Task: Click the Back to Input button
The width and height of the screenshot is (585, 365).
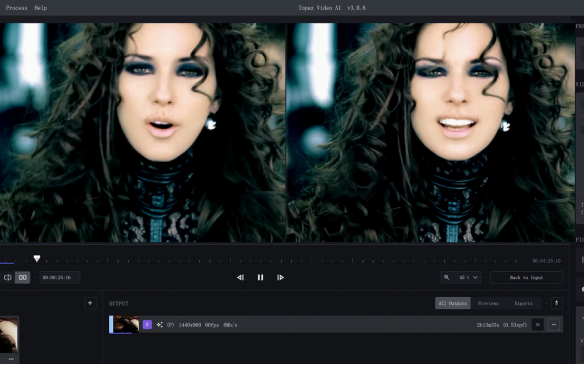Action: (526, 277)
